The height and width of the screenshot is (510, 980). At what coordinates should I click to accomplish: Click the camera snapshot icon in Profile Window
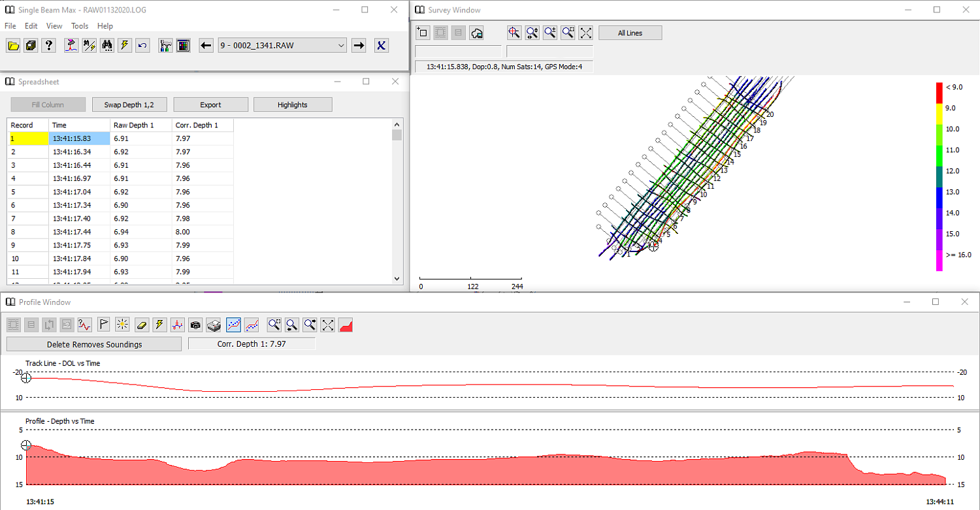pyautogui.click(x=195, y=325)
